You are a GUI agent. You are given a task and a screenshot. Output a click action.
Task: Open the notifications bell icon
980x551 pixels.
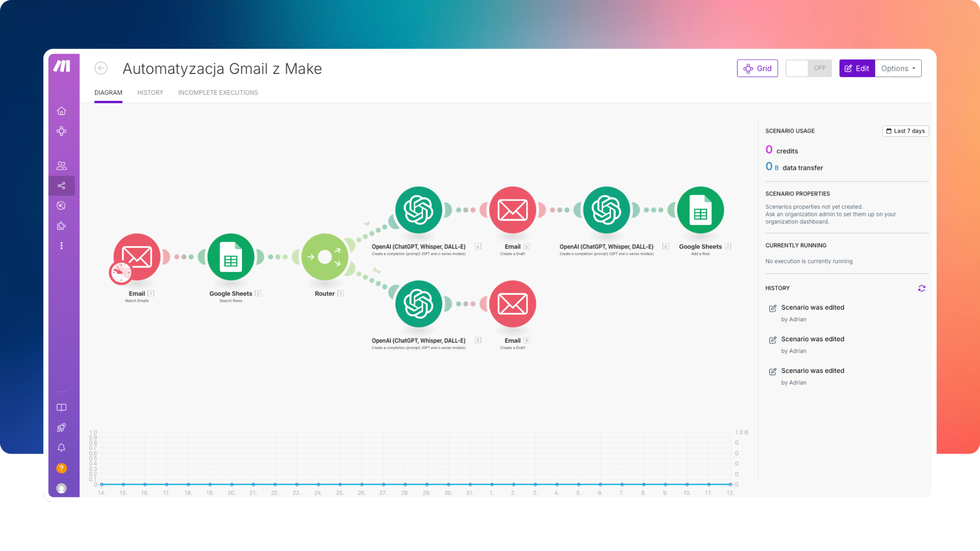[x=62, y=447]
